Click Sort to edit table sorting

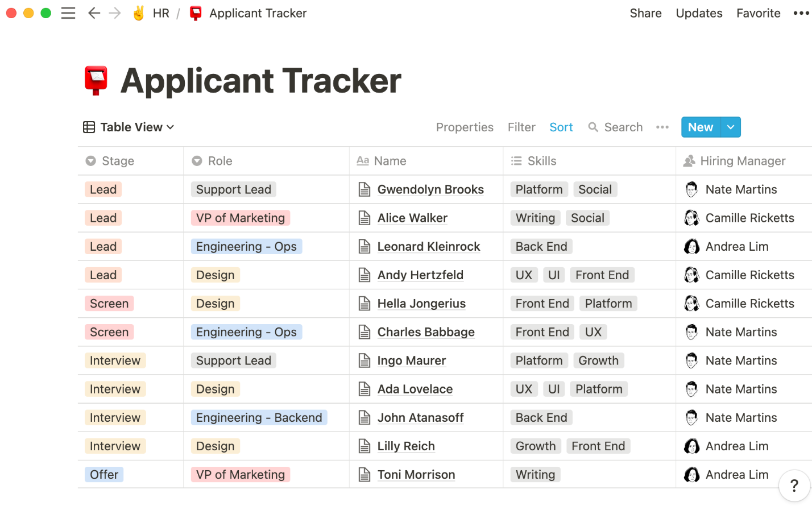coord(561,127)
